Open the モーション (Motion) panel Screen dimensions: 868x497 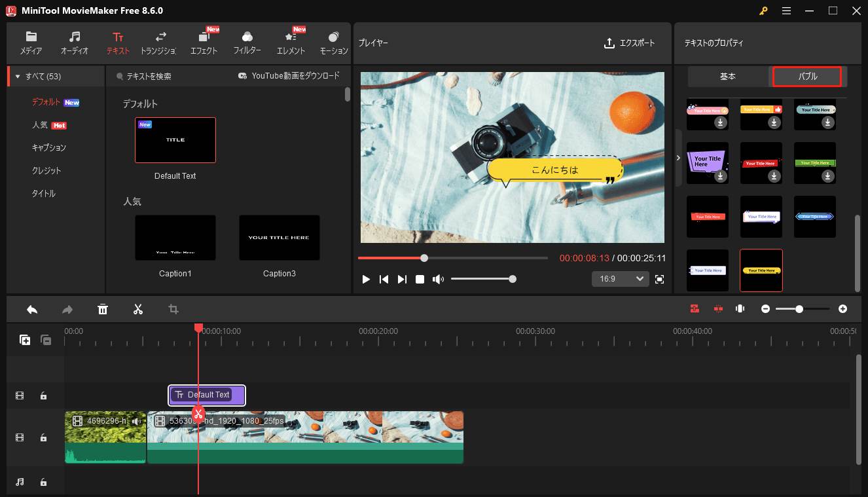coord(333,43)
